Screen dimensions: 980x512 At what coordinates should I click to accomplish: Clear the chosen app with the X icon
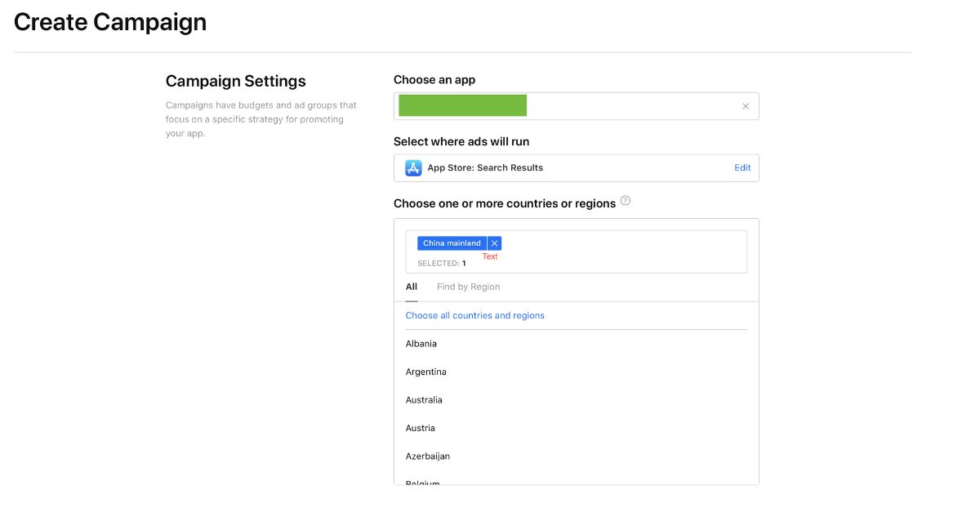[745, 105]
